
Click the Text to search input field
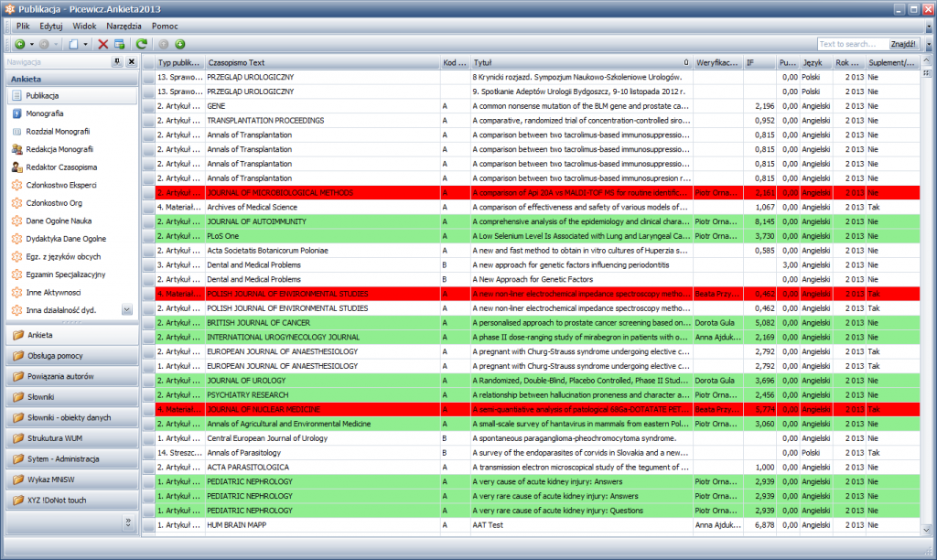853,44
